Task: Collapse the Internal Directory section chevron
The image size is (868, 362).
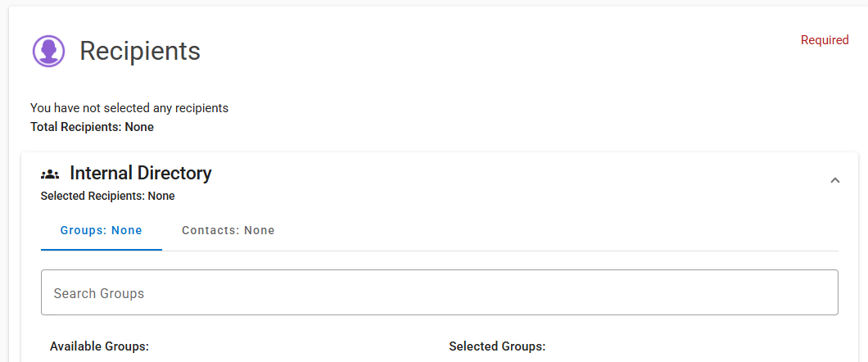Action: tap(834, 180)
